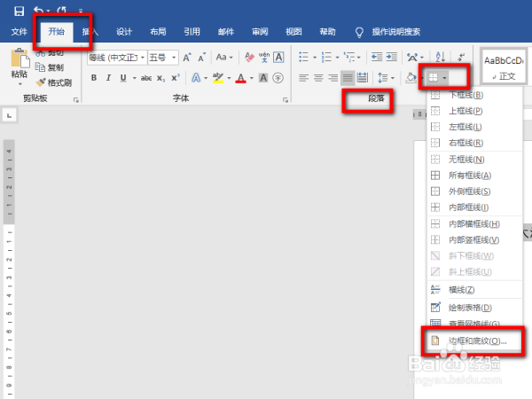Click the Character Border A icon
Viewport: 532px width, 399px height.
(x=278, y=57)
